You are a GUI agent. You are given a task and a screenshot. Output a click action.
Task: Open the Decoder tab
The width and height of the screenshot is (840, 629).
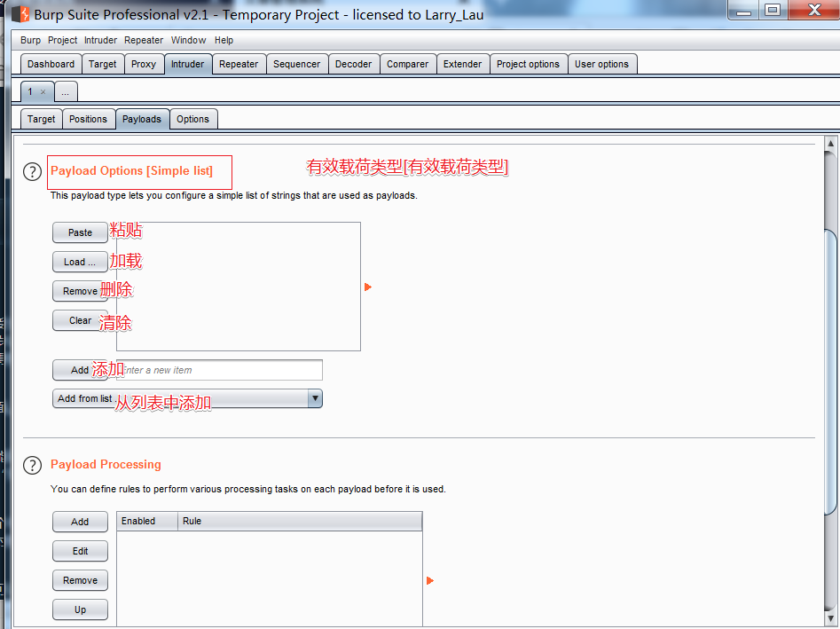point(353,64)
